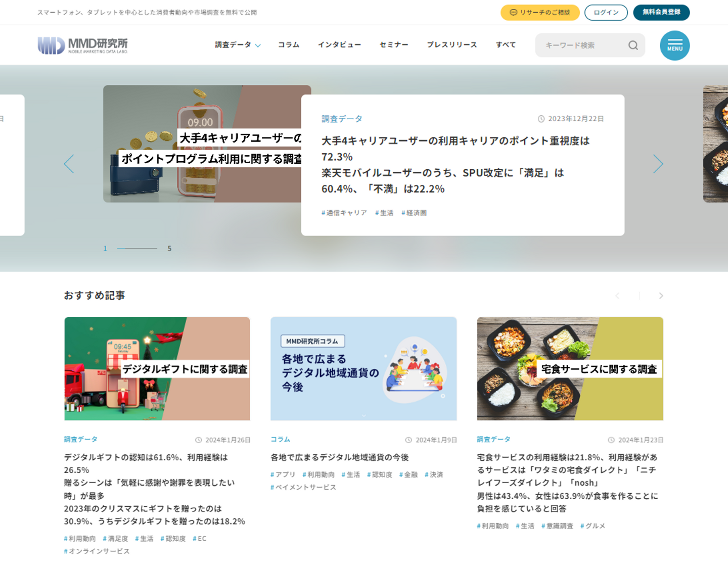Click the おすすめ記事 section heading
This screenshot has width=728, height=571.
point(95,296)
